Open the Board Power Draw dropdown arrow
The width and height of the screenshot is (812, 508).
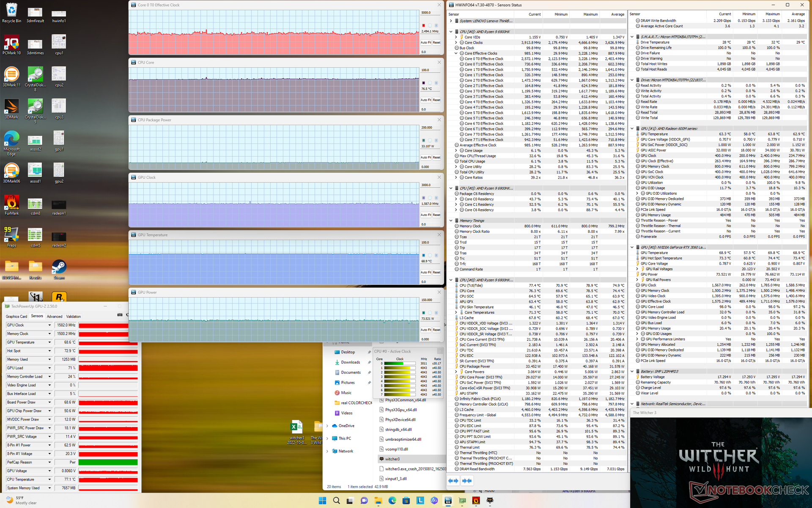(x=49, y=402)
